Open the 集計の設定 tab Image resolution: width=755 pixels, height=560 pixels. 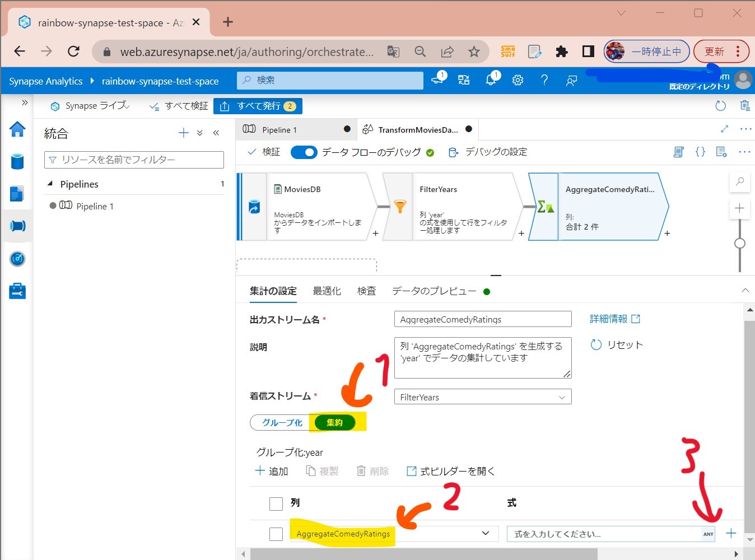[273, 291]
